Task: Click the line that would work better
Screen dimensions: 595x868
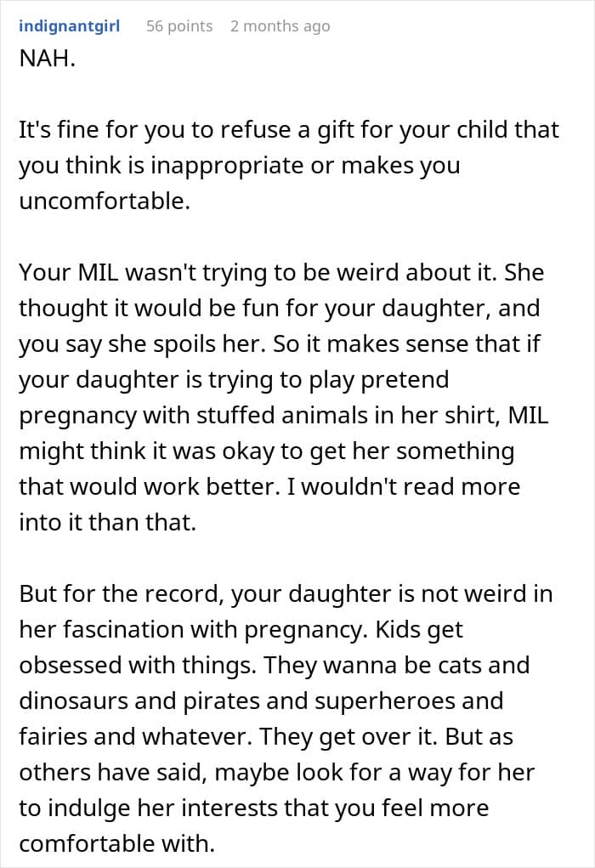Action: [x=269, y=486]
